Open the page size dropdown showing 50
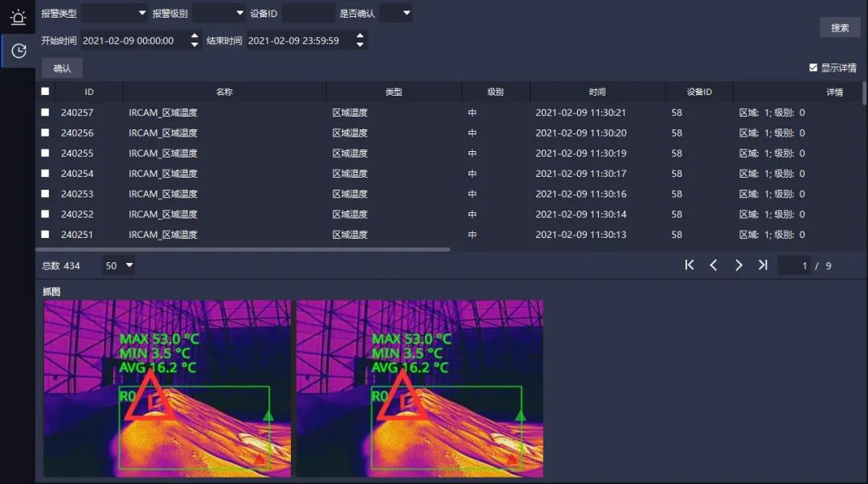This screenshot has height=484, width=868. (x=117, y=265)
